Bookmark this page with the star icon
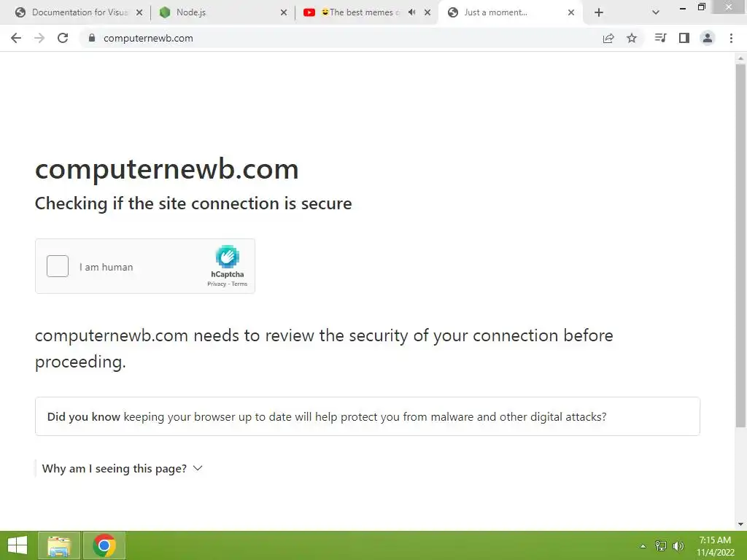 pos(631,38)
